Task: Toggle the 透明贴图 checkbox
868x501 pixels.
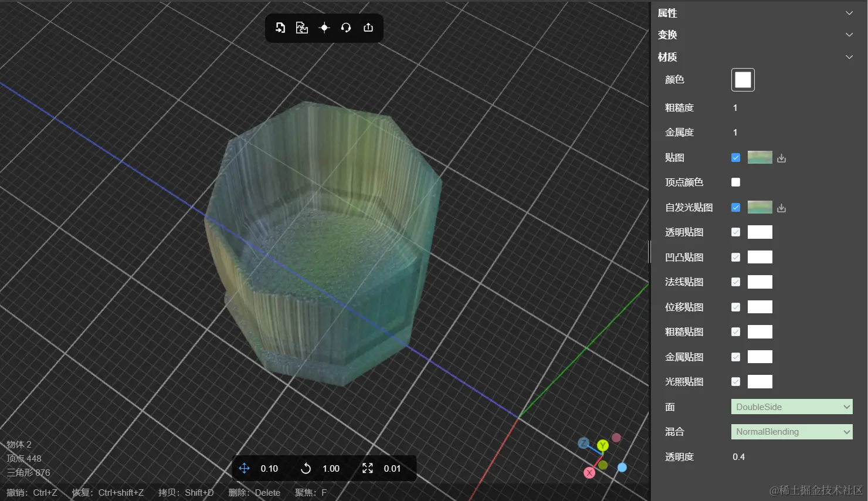Action: [735, 232]
